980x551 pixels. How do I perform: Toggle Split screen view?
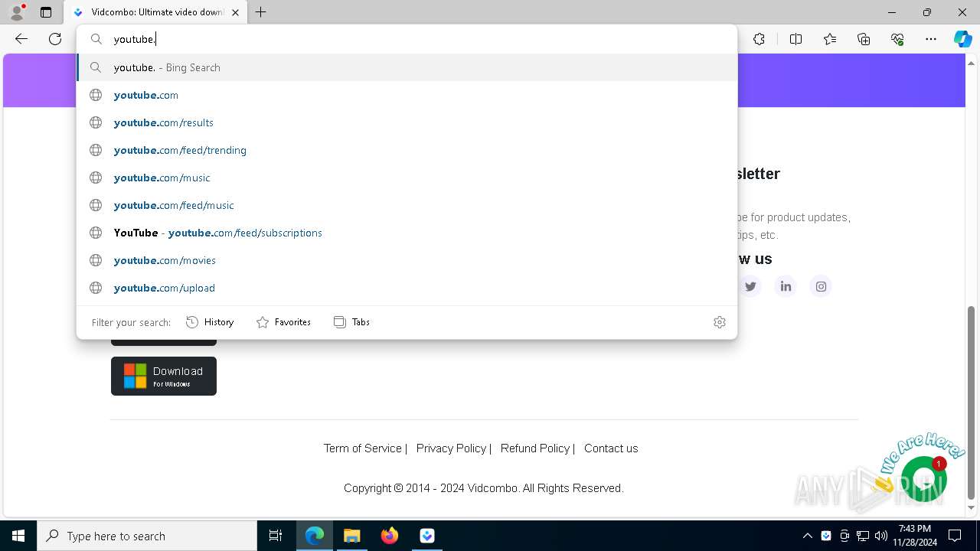795,39
